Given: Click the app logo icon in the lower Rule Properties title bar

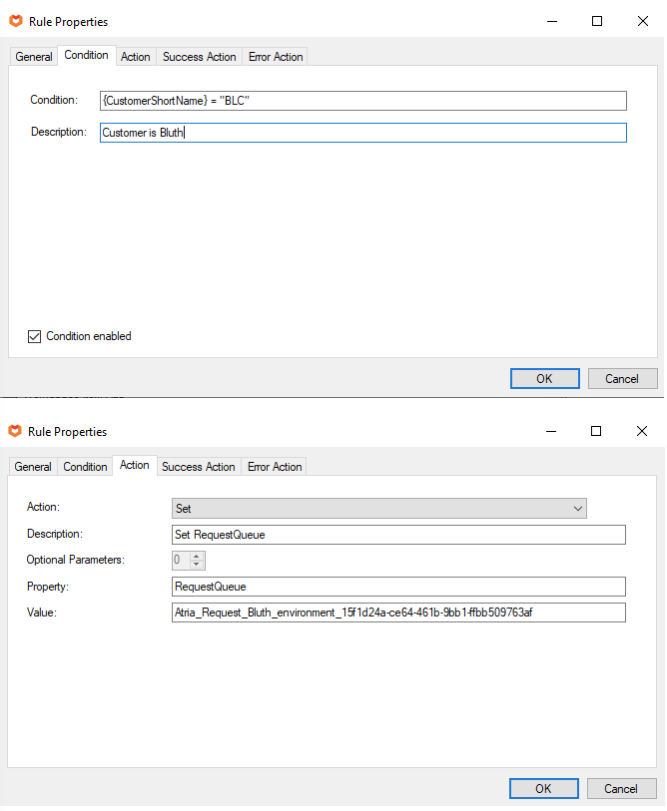Looking at the screenshot, I should (x=15, y=431).
